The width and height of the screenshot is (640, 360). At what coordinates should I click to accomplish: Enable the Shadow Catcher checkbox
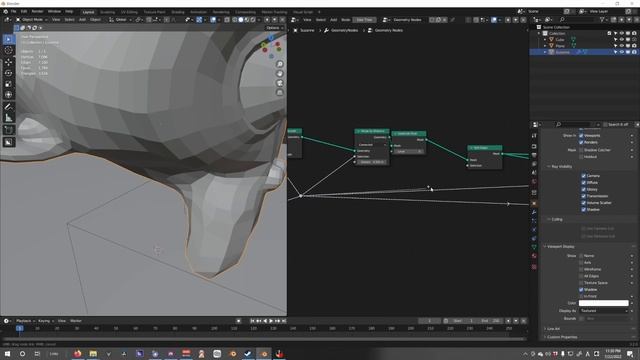581,150
